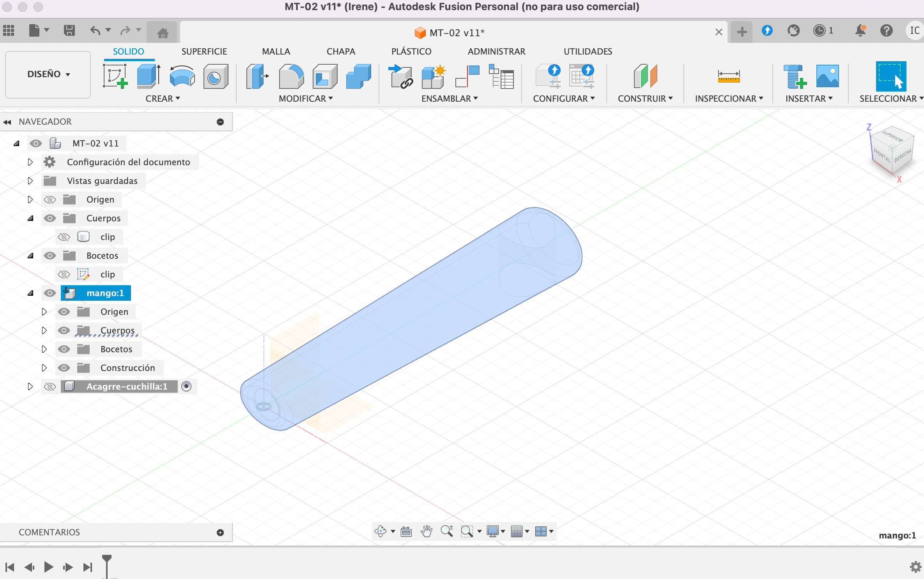Click the ViewCube FRONTAL face
This screenshot has height=579, width=924.
[882, 155]
